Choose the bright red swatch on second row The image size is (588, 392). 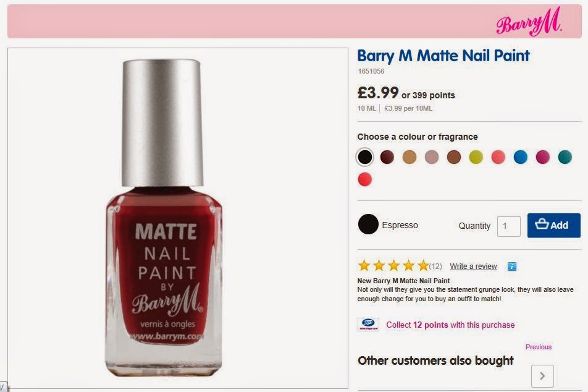[x=365, y=179]
